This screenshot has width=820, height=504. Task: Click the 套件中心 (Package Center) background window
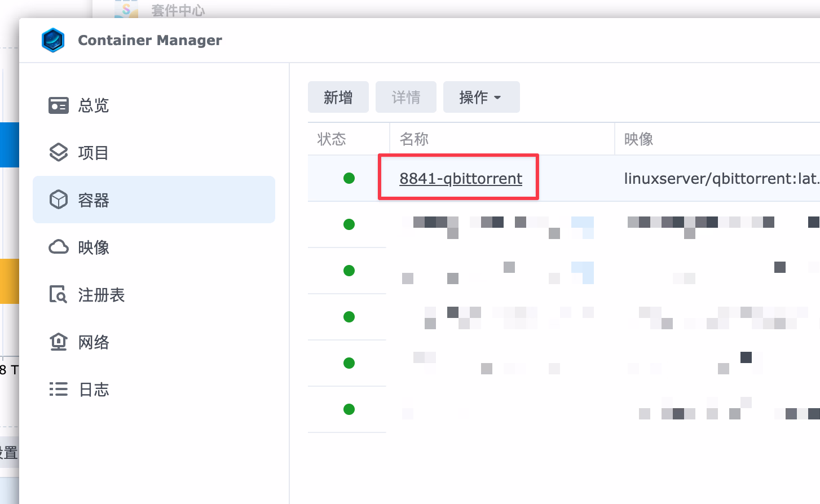[x=178, y=10]
